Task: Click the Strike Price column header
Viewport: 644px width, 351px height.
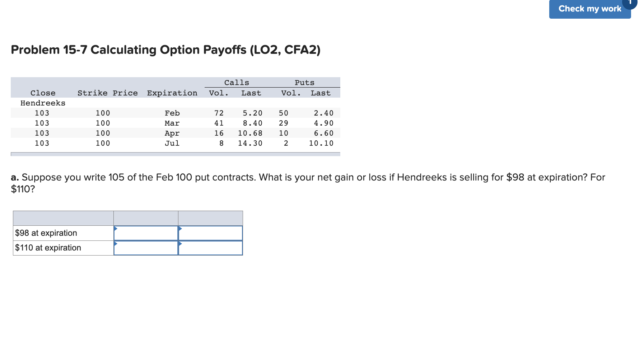Action: coord(107,93)
